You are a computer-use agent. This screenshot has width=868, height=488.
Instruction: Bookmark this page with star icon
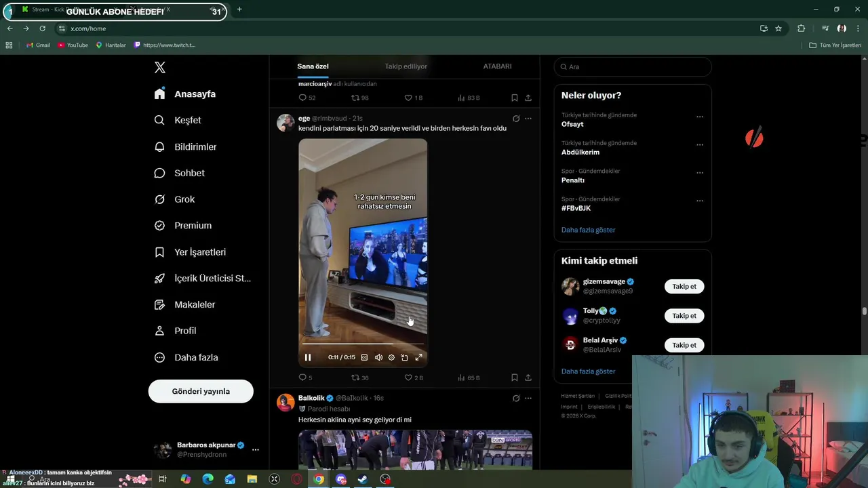[x=778, y=28]
